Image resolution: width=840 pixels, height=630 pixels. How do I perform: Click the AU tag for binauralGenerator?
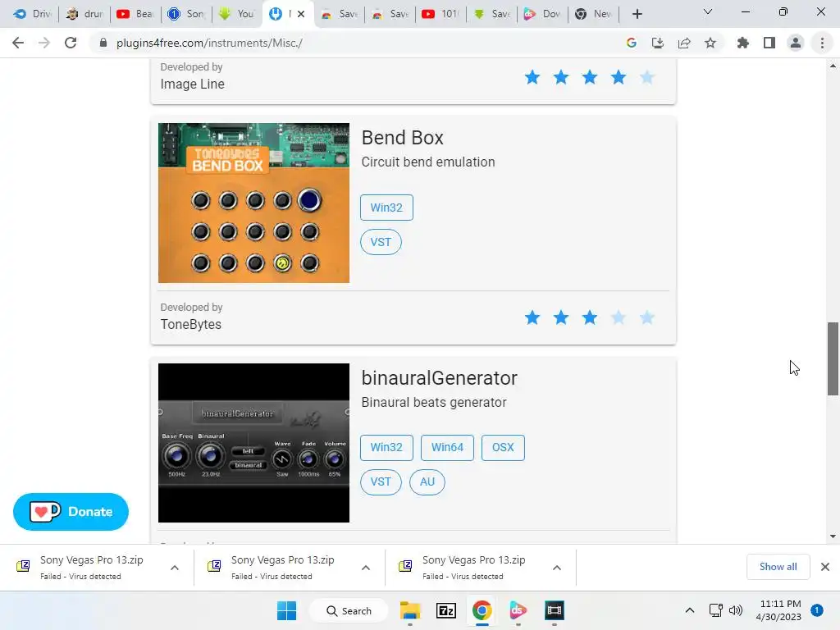coord(427,482)
